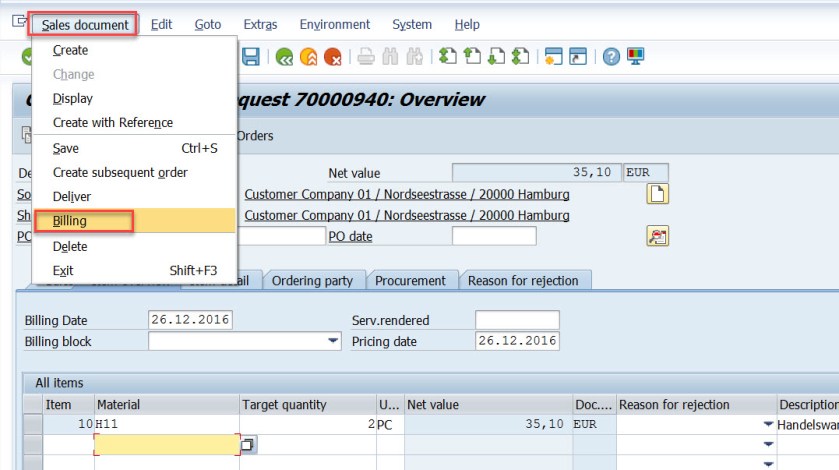Click the window menu icon left of Sales document
Screen dimensions: 839x470
pyautogui.click(x=19, y=21)
